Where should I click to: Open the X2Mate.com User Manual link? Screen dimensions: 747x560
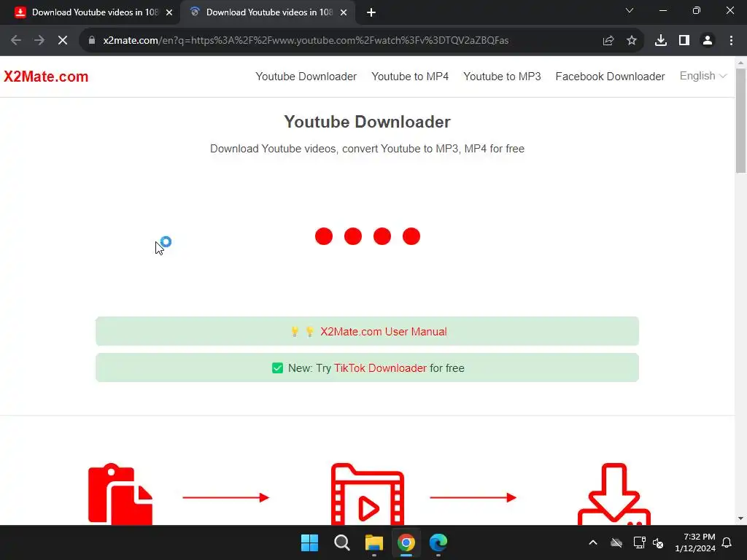click(x=384, y=332)
